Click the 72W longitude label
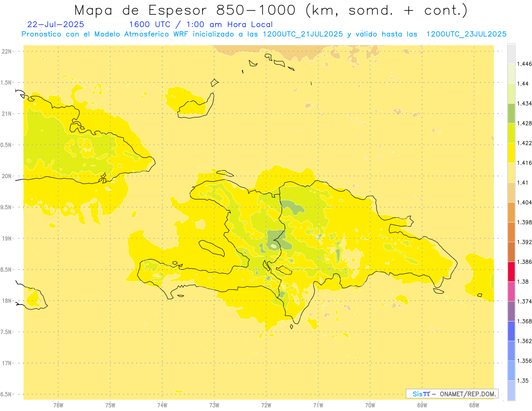Screen dimensions: 532x411 click(266, 405)
